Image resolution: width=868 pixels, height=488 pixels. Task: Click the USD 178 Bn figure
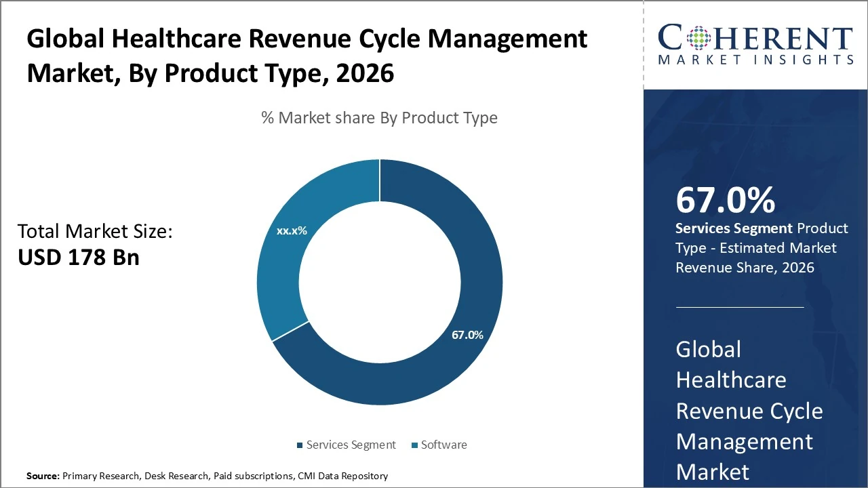tap(79, 257)
